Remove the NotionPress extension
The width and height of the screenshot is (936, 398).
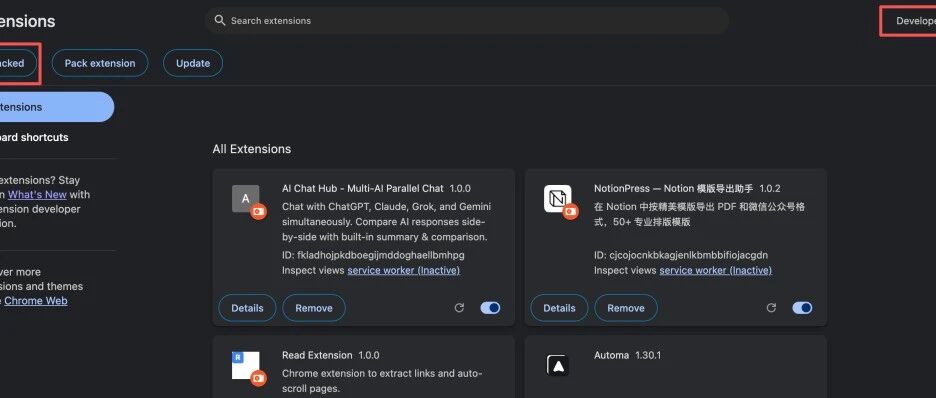click(x=626, y=308)
